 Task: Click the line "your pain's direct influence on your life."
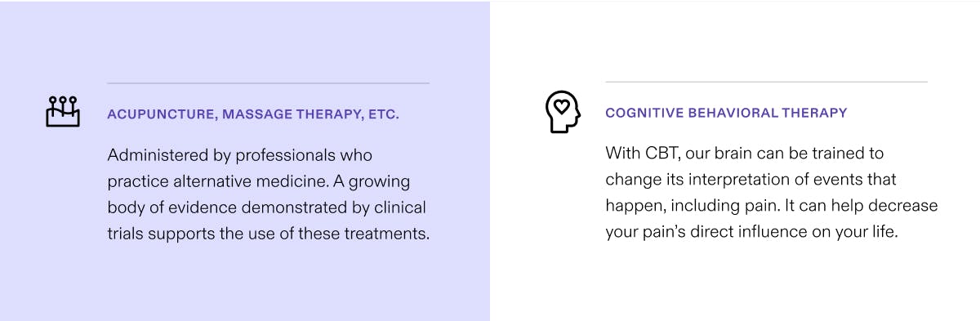coord(751,232)
